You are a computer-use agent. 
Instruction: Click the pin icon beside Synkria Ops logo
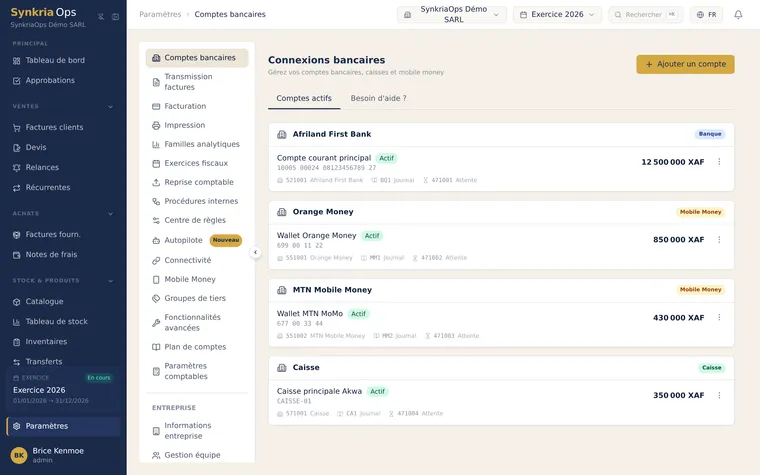click(x=101, y=16)
